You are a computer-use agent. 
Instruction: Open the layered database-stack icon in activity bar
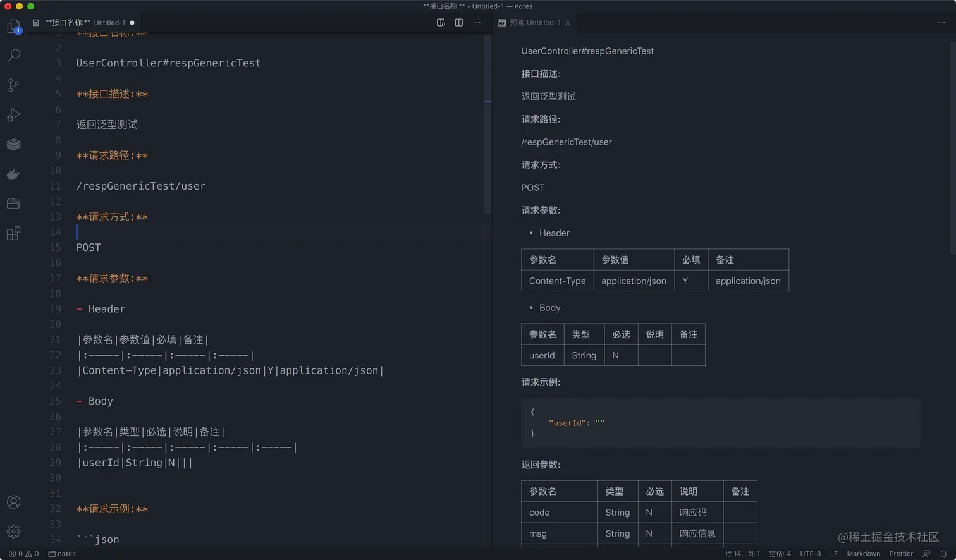pos(13,144)
